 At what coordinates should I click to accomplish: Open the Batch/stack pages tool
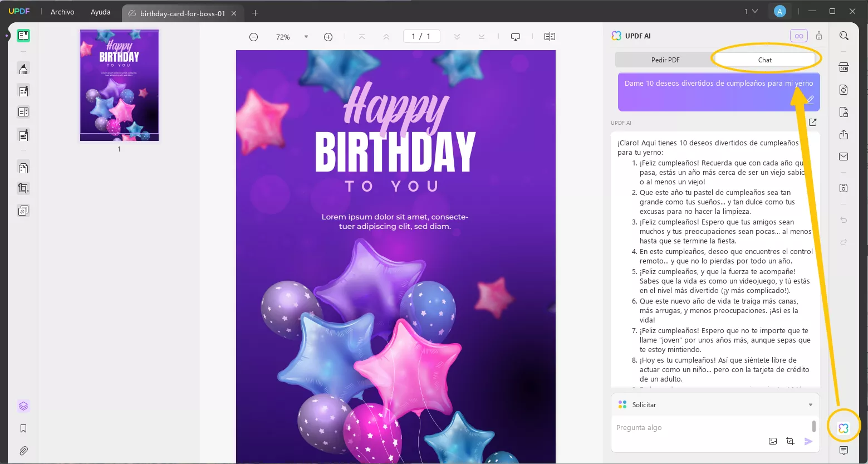[23, 211]
